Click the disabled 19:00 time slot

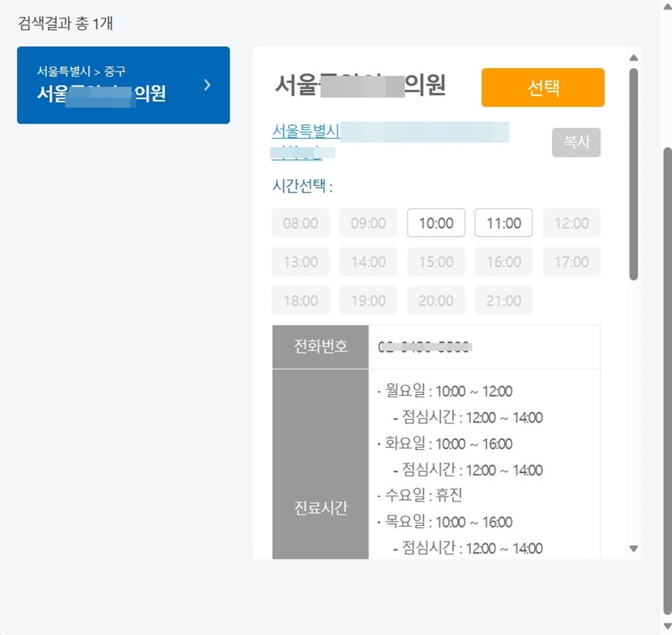(x=368, y=301)
